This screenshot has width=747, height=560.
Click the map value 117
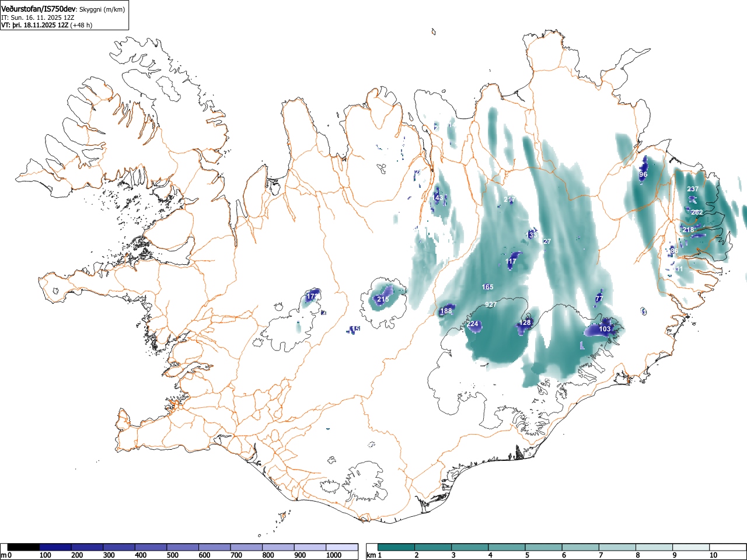point(511,262)
